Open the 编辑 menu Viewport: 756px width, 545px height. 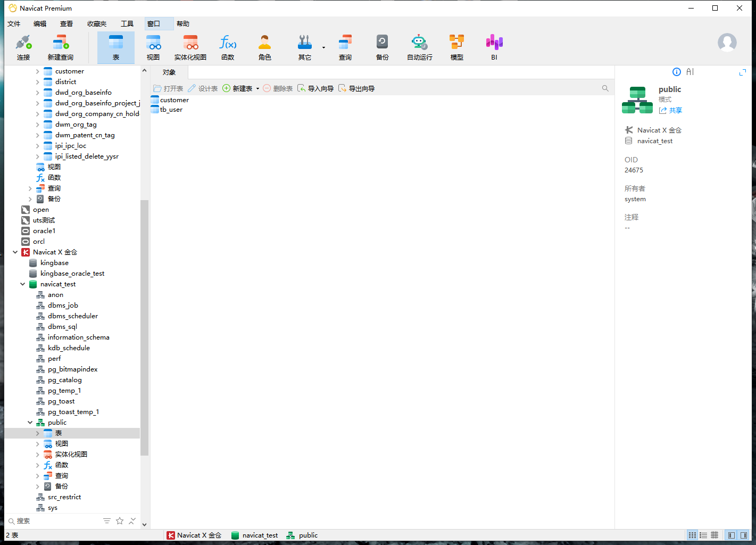[40, 24]
